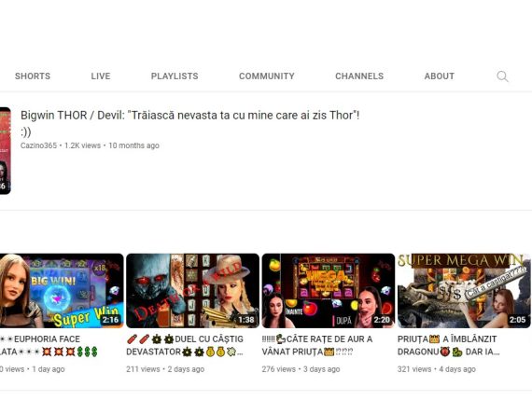Click the 1:38 duration badge
The height and width of the screenshot is (401, 532).
pyautogui.click(x=246, y=320)
